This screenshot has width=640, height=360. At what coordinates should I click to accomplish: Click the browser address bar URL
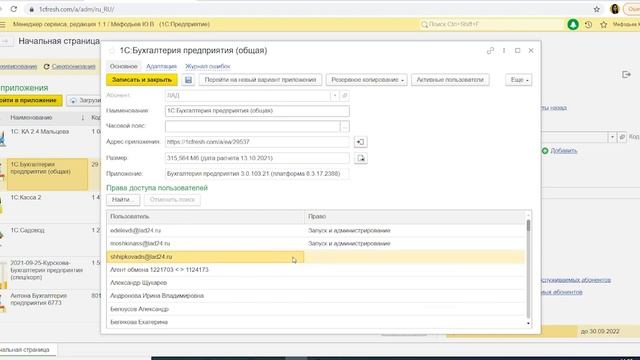point(77,9)
